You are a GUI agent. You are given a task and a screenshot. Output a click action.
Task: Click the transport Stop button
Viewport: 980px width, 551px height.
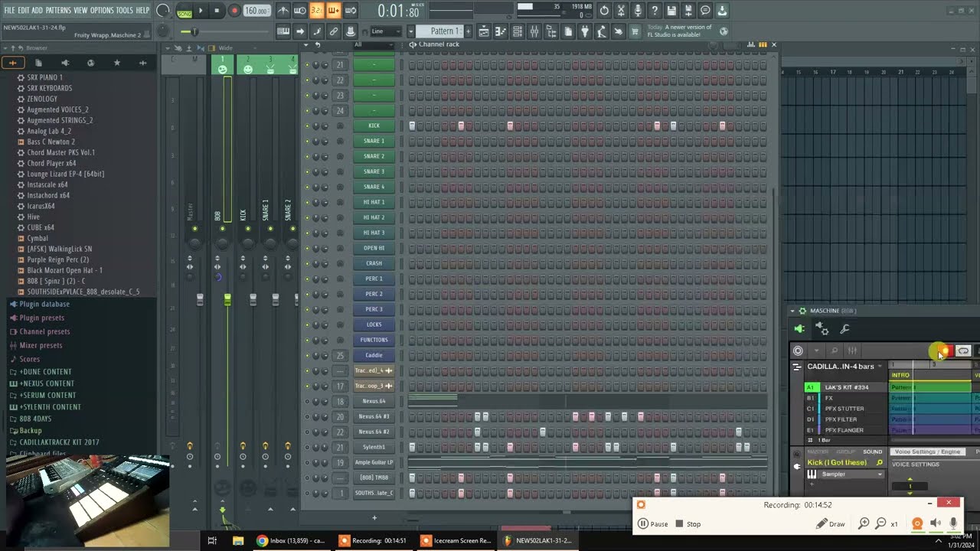tap(217, 11)
